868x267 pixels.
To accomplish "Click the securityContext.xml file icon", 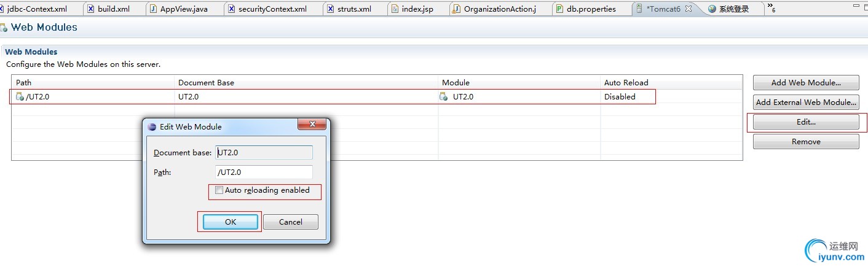I will (231, 9).
